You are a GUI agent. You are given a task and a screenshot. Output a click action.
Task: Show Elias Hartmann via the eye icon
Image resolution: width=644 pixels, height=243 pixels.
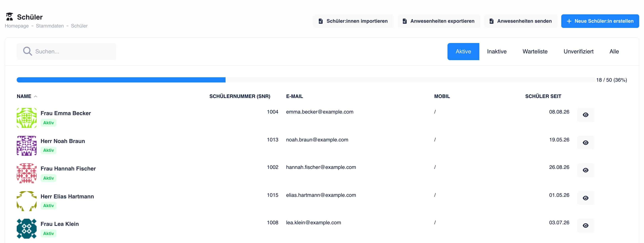tap(586, 198)
